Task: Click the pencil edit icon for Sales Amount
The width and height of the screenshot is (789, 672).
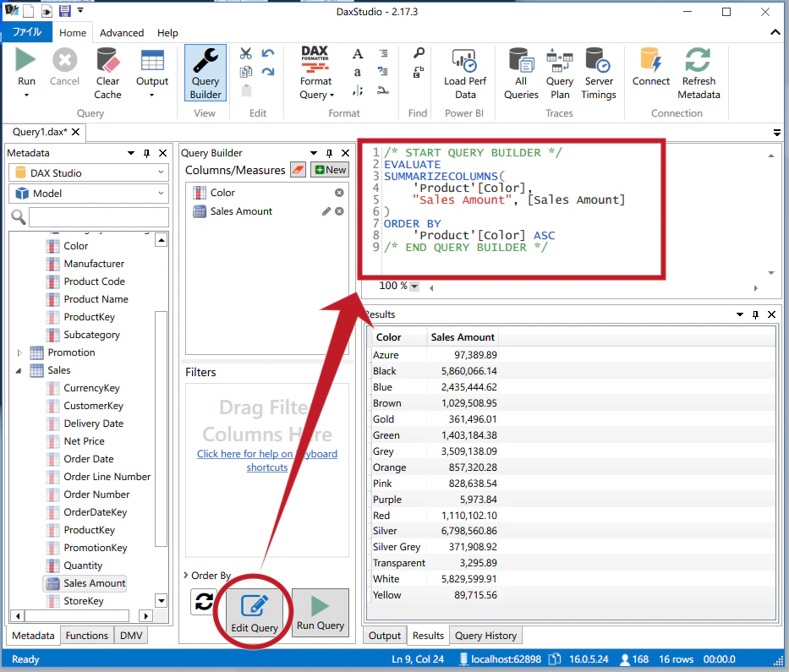Action: click(326, 211)
